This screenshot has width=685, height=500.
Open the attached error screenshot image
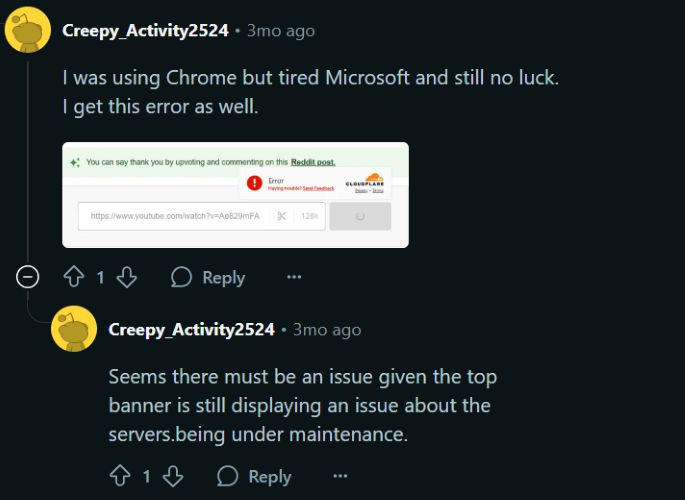pos(235,194)
